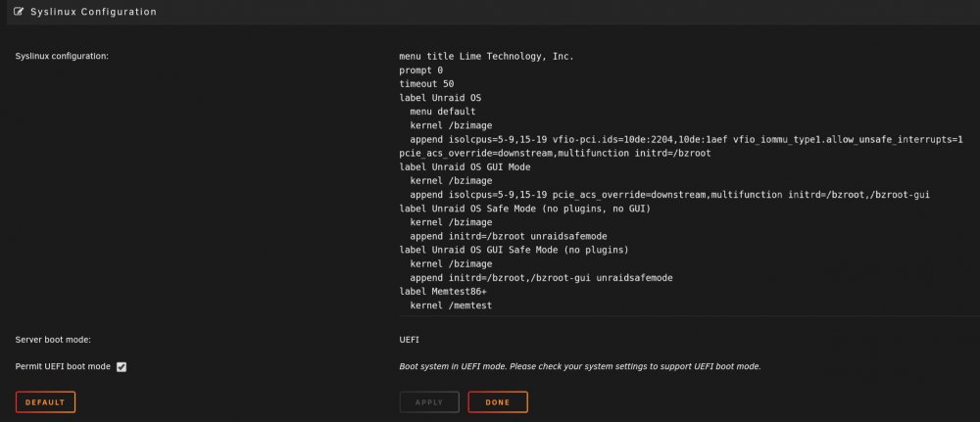Click the 'Permit UEFI boot mode' label
Image resolution: width=980 pixels, height=422 pixels.
click(63, 366)
